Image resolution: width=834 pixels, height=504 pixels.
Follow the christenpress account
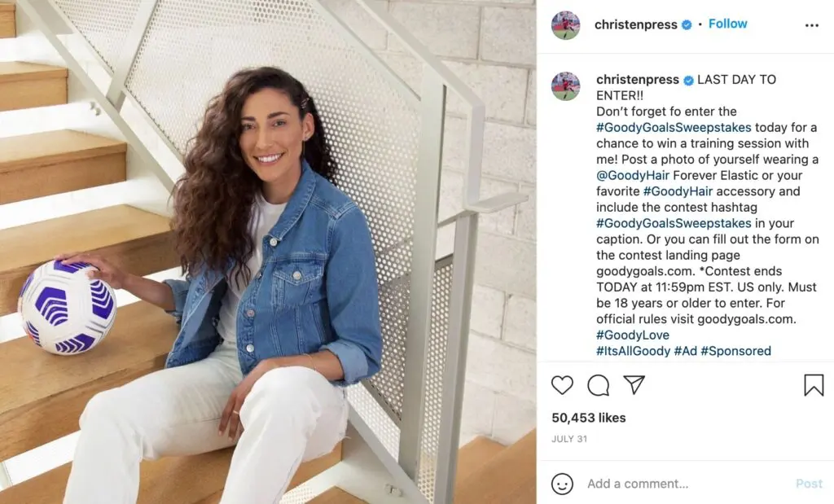point(727,24)
